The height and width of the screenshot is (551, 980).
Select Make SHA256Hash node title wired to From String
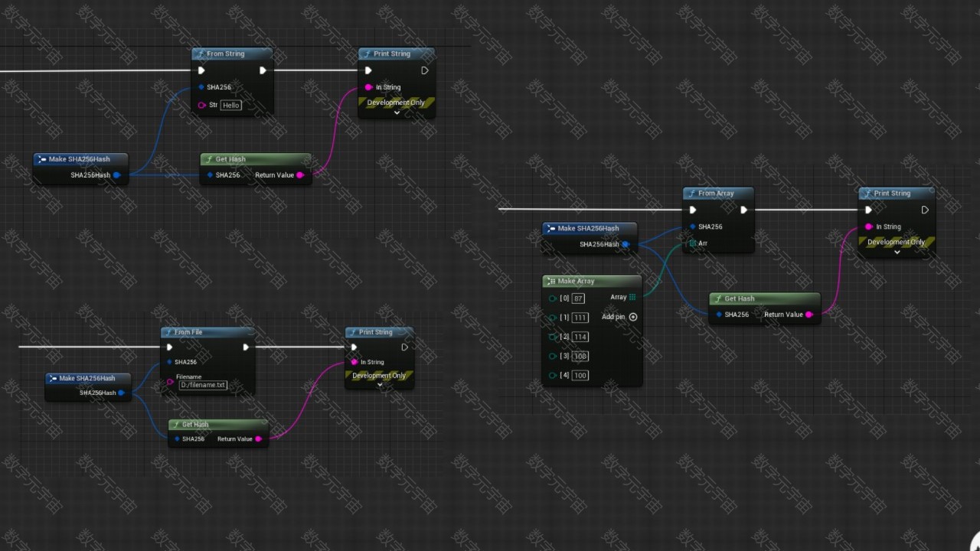click(80, 159)
